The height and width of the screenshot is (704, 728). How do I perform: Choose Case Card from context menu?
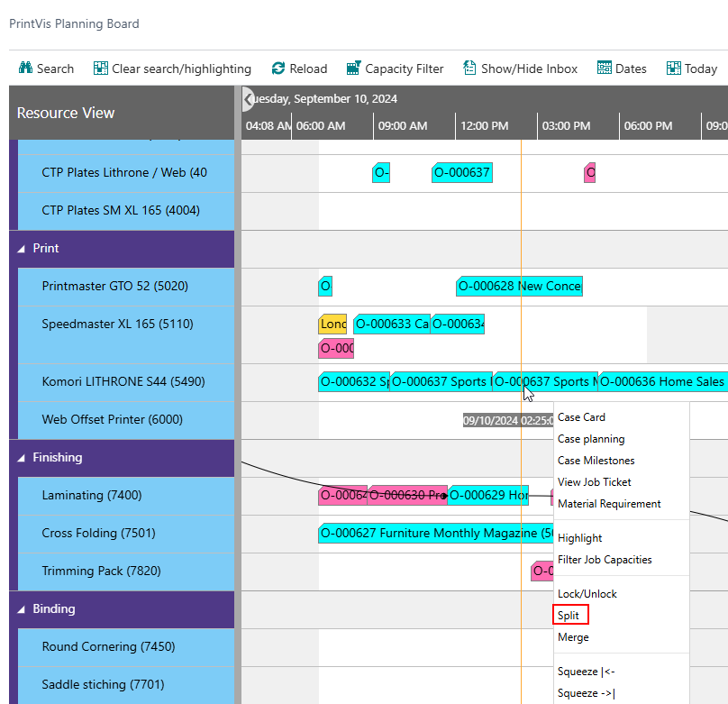point(581,417)
